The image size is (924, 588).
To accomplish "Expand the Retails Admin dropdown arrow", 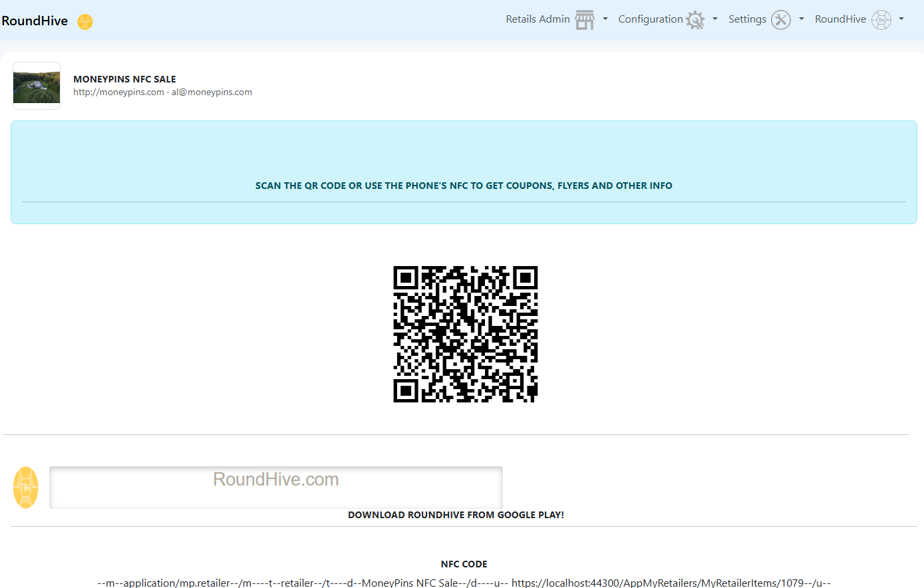I will pos(605,19).
